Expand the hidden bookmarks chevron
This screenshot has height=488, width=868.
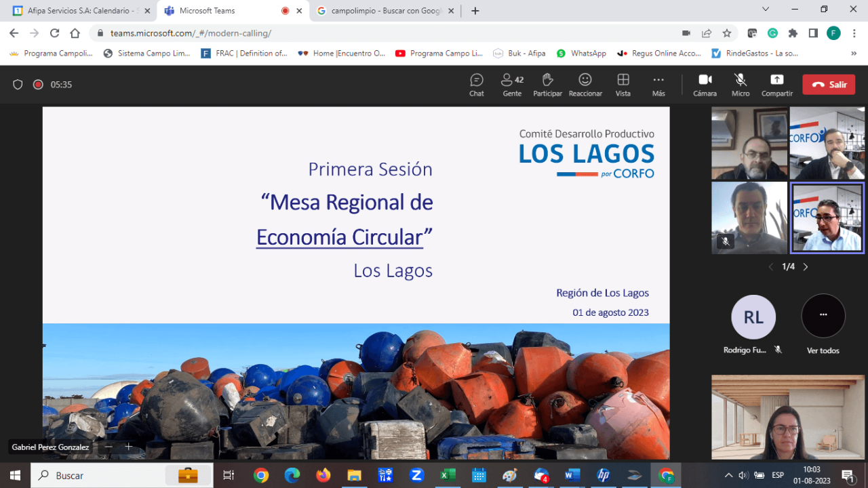(854, 54)
